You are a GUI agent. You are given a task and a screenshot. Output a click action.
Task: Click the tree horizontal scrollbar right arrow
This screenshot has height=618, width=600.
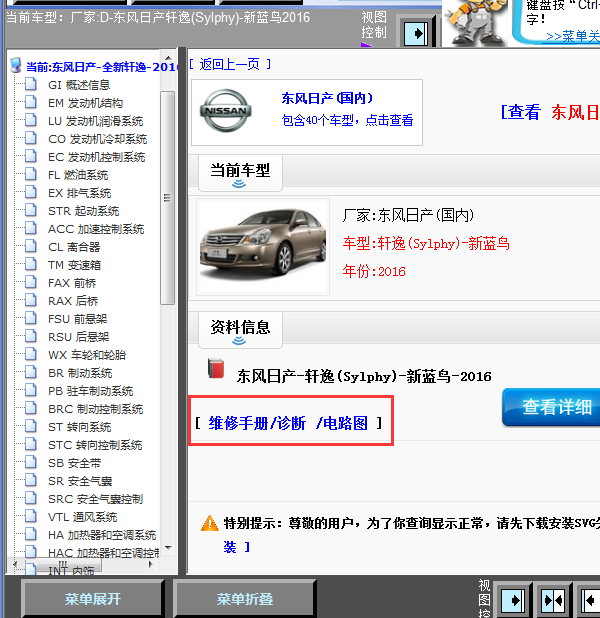click(x=151, y=564)
